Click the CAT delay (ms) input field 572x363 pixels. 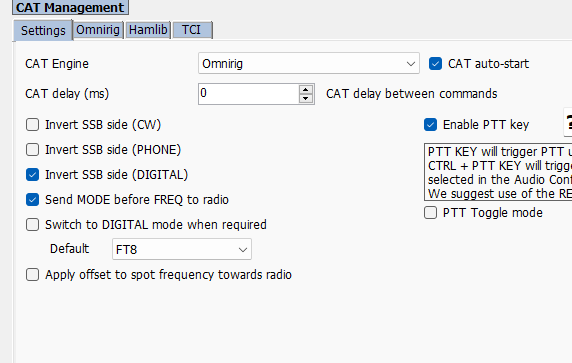tap(249, 94)
